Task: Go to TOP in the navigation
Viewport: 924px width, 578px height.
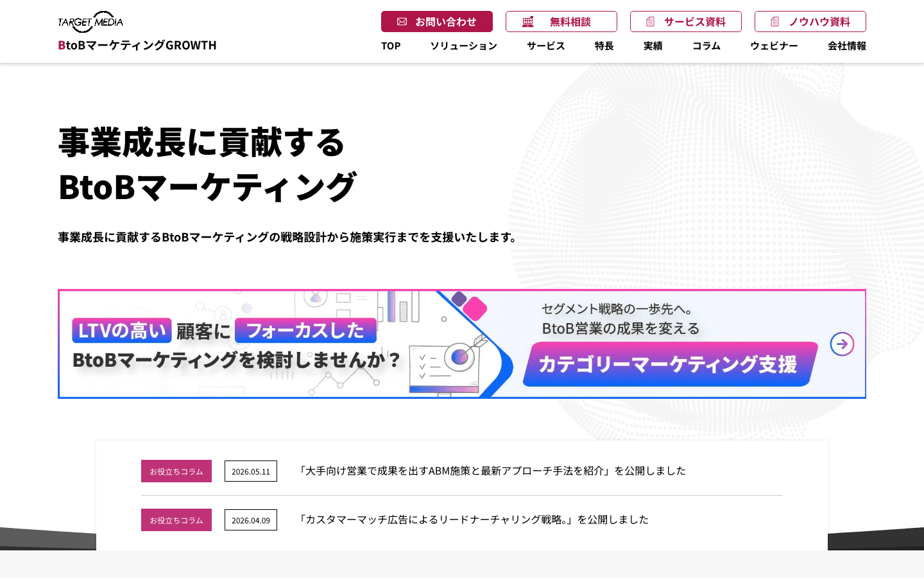Action: tap(391, 46)
